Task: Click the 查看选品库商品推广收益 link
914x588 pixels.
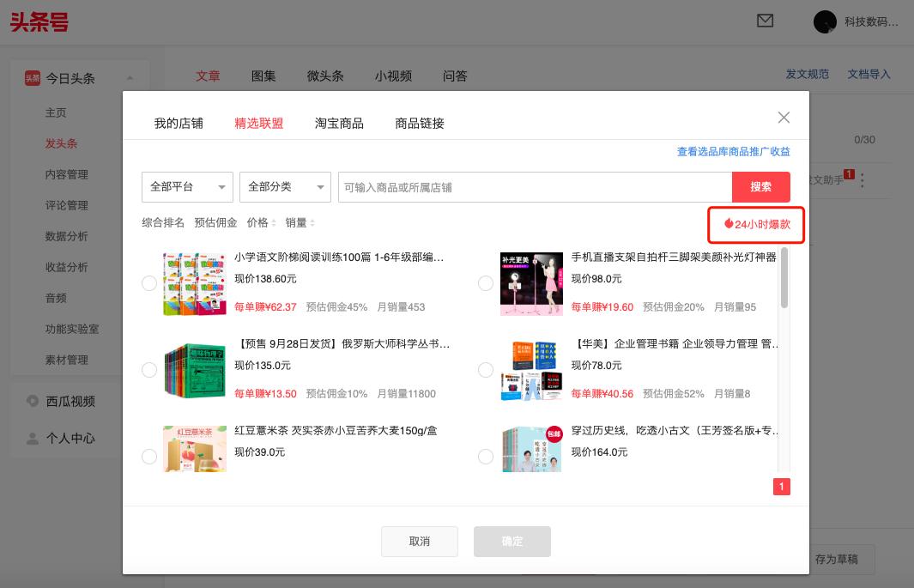Action: (x=732, y=151)
